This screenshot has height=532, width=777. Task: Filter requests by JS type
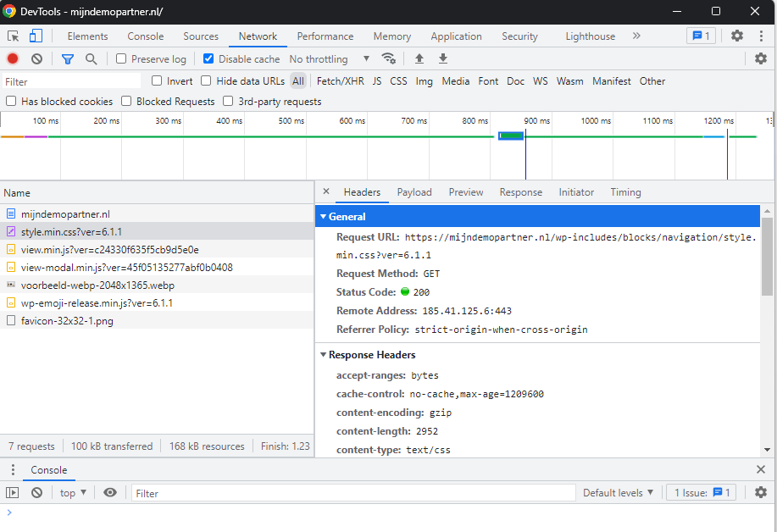coord(377,81)
